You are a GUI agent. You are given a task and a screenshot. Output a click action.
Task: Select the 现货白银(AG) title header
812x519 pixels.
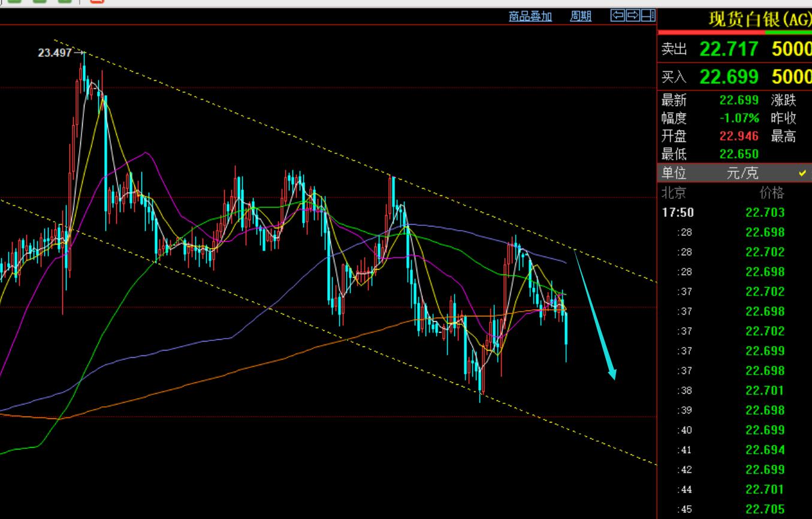pos(759,19)
